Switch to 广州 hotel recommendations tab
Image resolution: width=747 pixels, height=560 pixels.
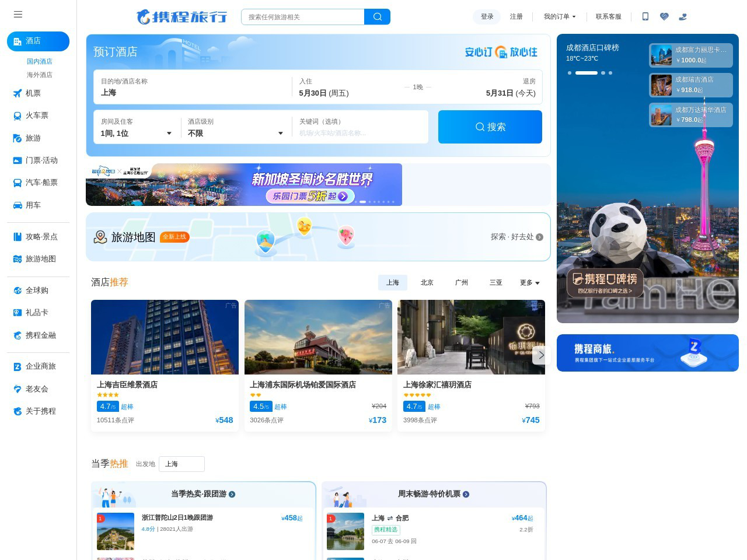462,282
